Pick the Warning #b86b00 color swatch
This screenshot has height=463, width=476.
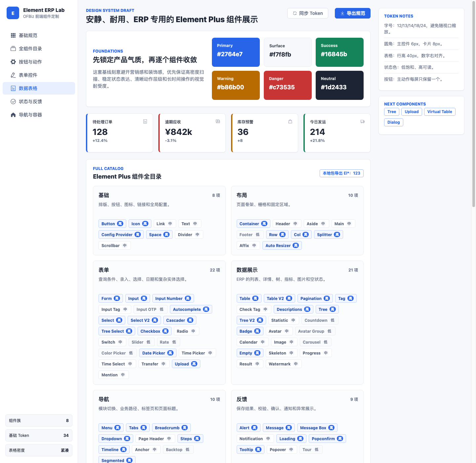pos(236,85)
